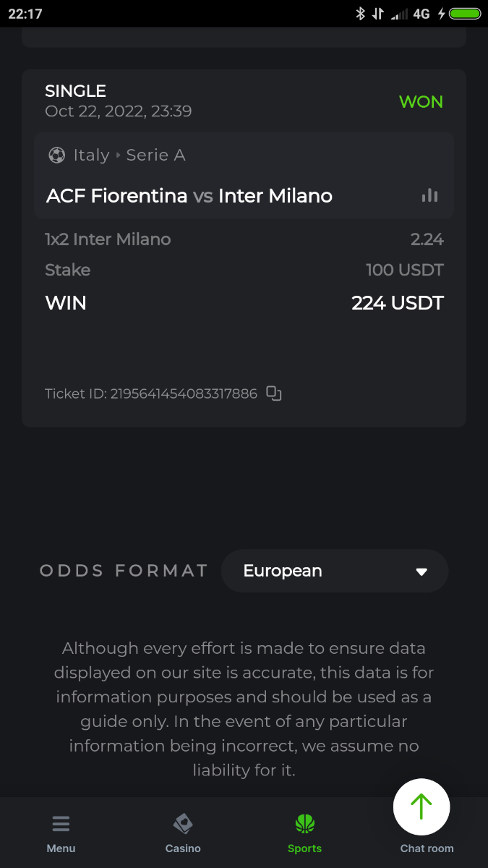488x868 pixels.
Task: Expand odds list via dropdown arrow
Action: click(x=421, y=571)
